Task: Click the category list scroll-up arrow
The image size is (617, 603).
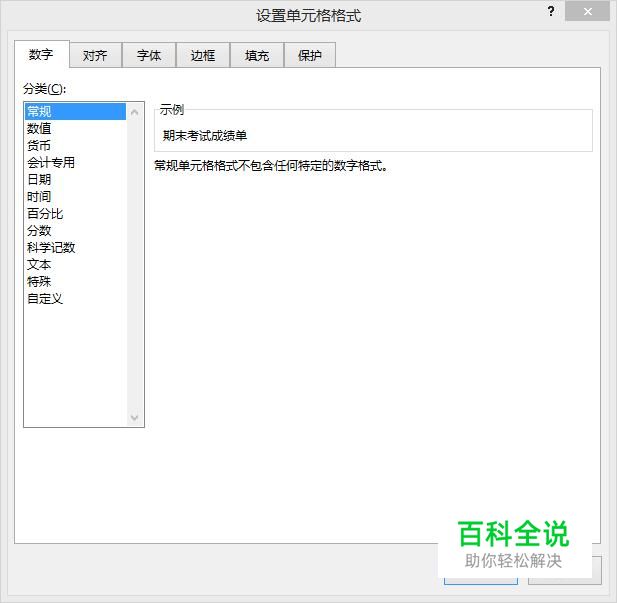Action: point(134,112)
